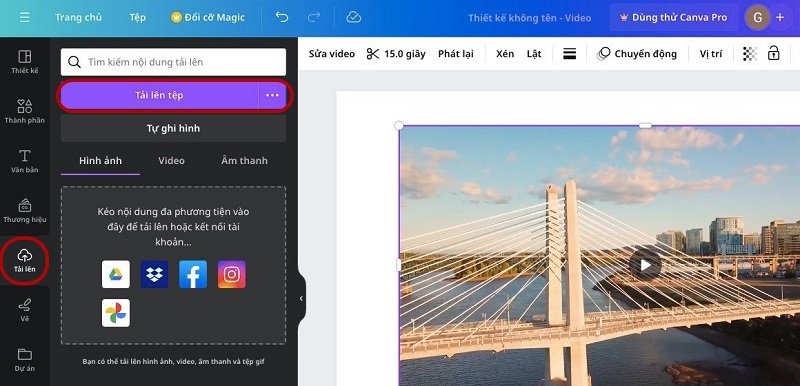Click the Tự ghi hình button
The image size is (800, 386).
[173, 128]
